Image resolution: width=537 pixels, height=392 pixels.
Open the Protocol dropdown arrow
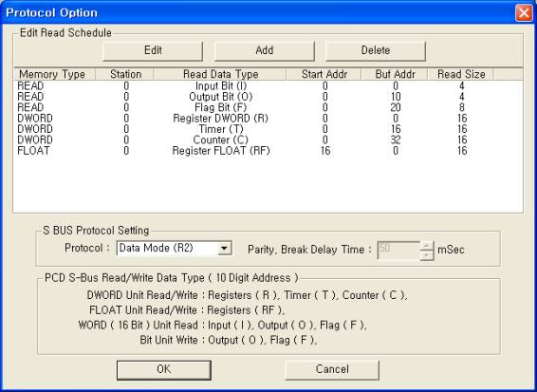224,248
